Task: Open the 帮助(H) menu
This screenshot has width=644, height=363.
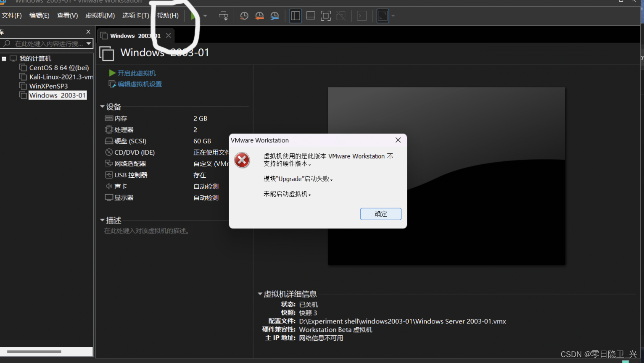Action: click(x=168, y=16)
